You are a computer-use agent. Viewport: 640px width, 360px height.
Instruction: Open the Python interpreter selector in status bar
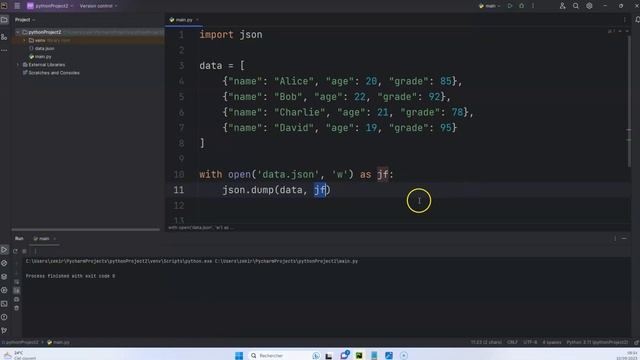coord(597,342)
